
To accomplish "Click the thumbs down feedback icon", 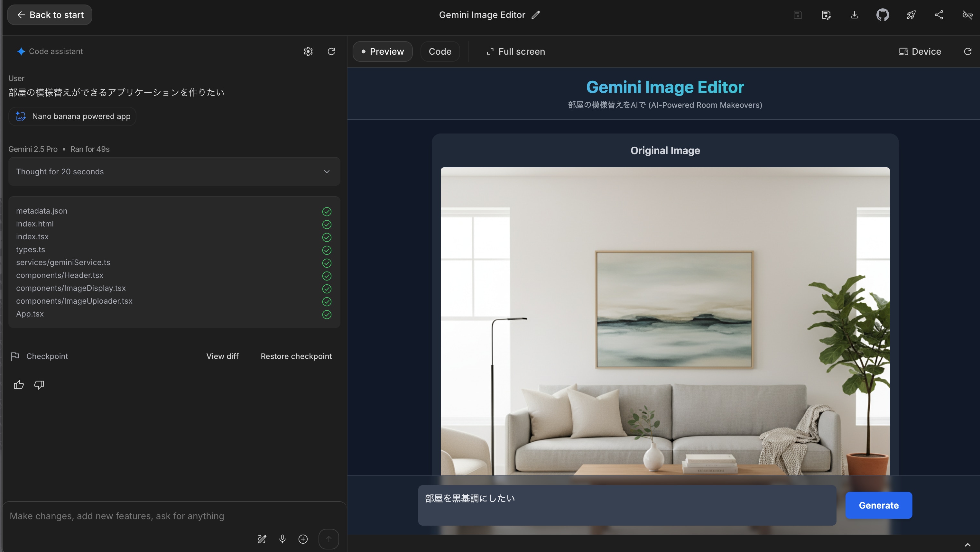I will tap(39, 385).
